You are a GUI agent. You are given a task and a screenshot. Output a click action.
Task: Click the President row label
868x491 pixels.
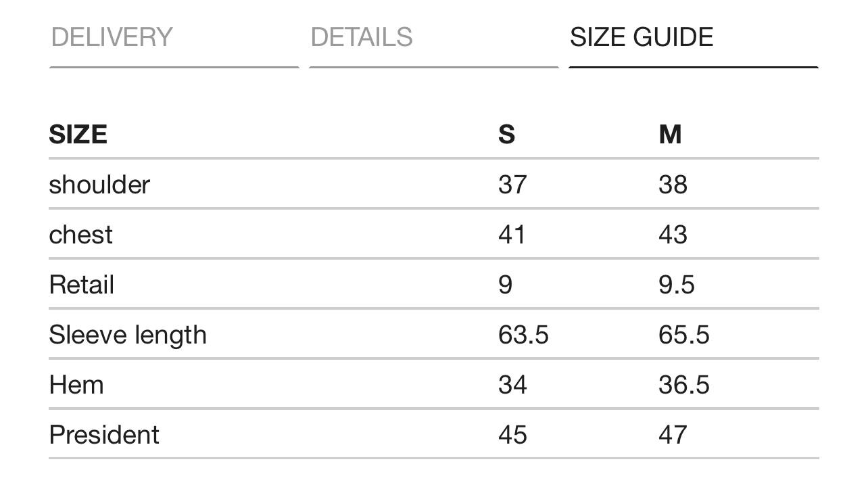[x=104, y=435]
